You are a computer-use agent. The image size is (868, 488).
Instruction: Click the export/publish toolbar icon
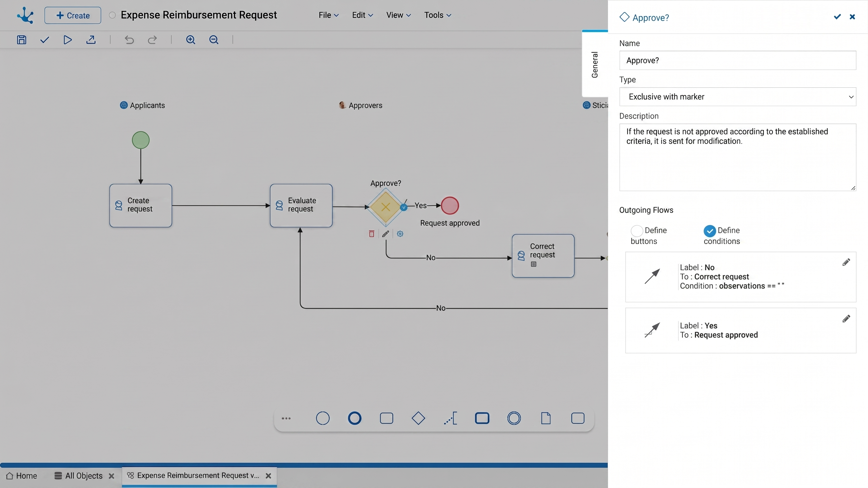[x=91, y=40]
